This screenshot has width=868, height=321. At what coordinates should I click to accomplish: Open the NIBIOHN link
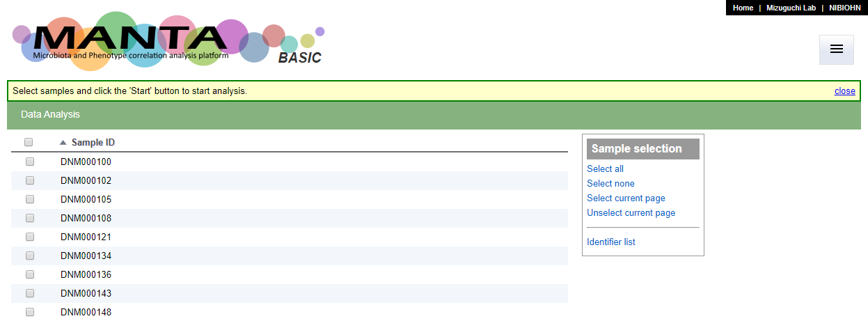pos(845,8)
